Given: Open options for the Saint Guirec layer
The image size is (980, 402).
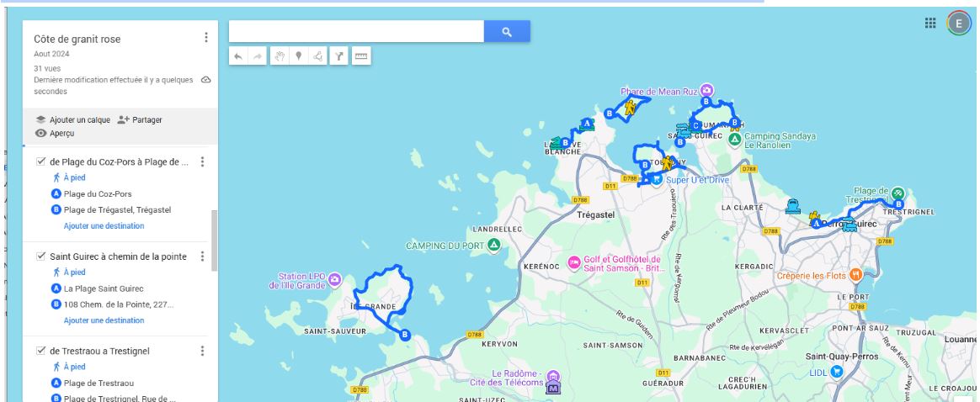Looking at the screenshot, I should pyautogui.click(x=202, y=256).
